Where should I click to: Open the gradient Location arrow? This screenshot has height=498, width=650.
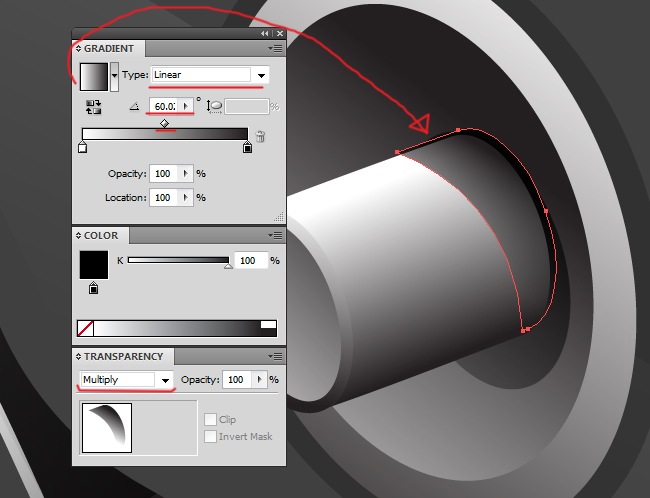186,197
